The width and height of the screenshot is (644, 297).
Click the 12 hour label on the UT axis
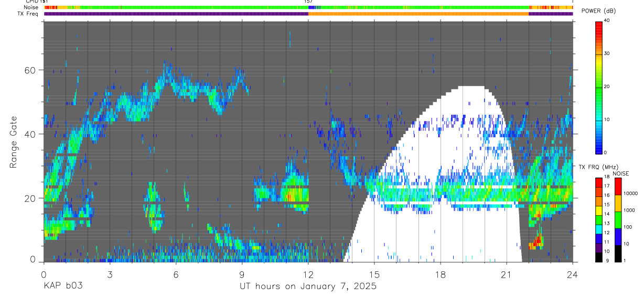[x=308, y=274]
